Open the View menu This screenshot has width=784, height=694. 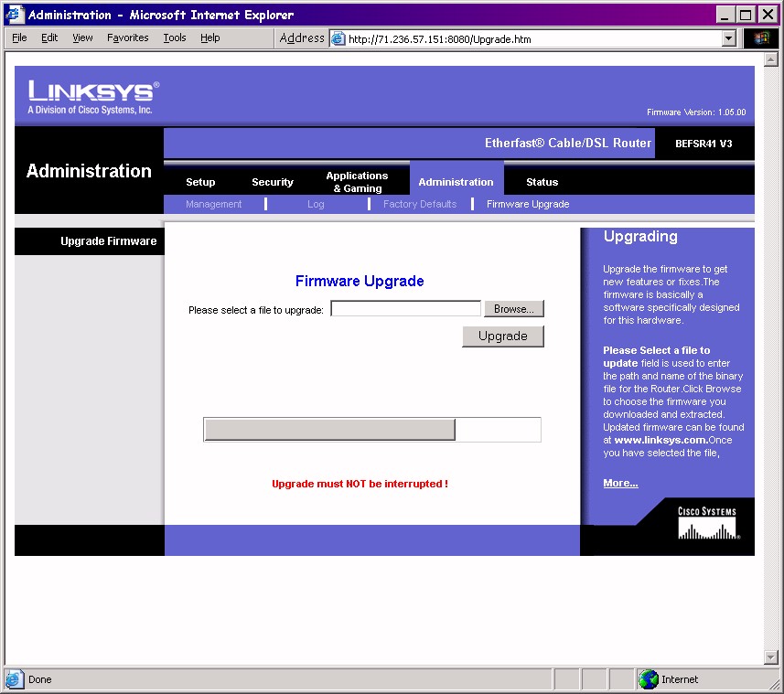[x=82, y=37]
